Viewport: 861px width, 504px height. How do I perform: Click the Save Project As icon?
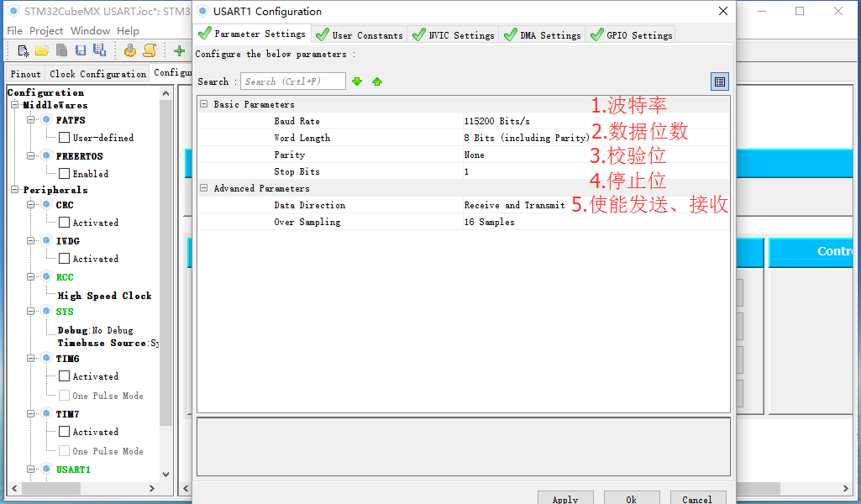(99, 50)
